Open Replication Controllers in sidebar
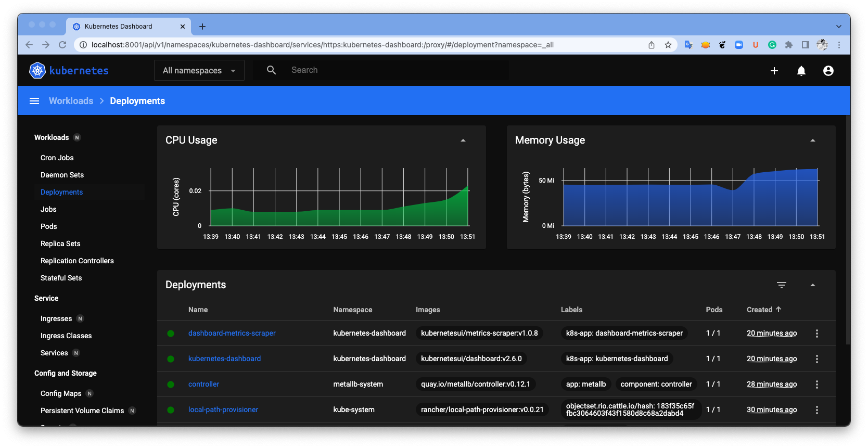 (77, 261)
